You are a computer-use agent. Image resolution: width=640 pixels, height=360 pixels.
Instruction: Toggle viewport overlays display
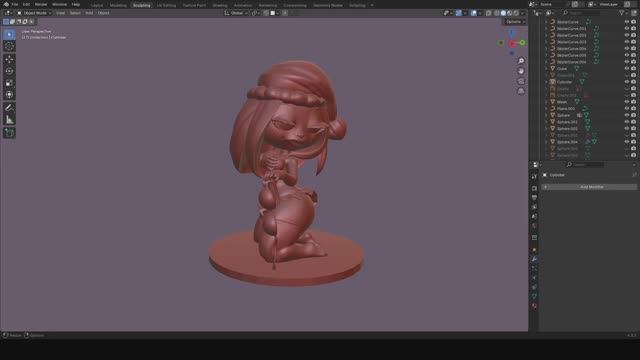[x=473, y=13]
